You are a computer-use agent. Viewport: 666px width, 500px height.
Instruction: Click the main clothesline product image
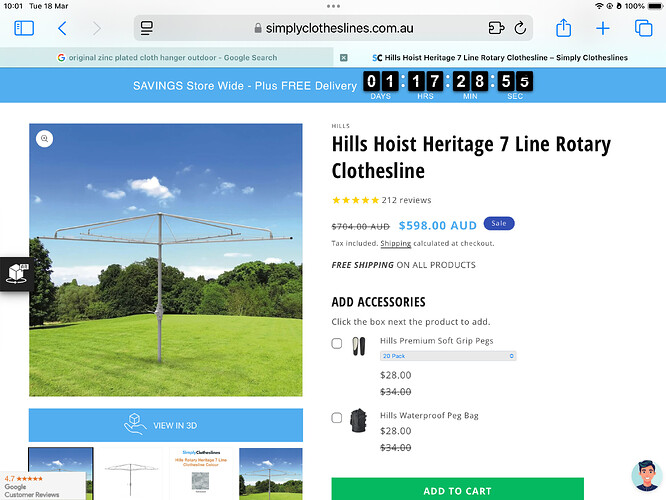click(166, 260)
